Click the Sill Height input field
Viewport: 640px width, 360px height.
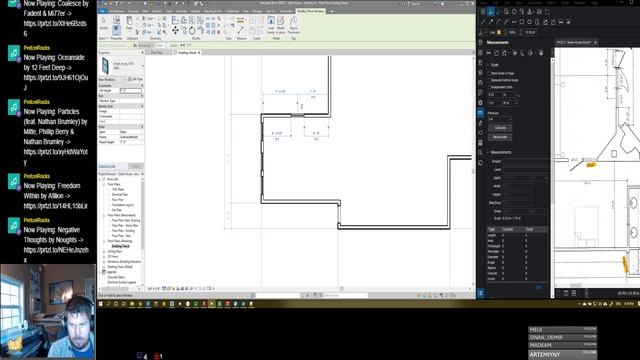131,91
